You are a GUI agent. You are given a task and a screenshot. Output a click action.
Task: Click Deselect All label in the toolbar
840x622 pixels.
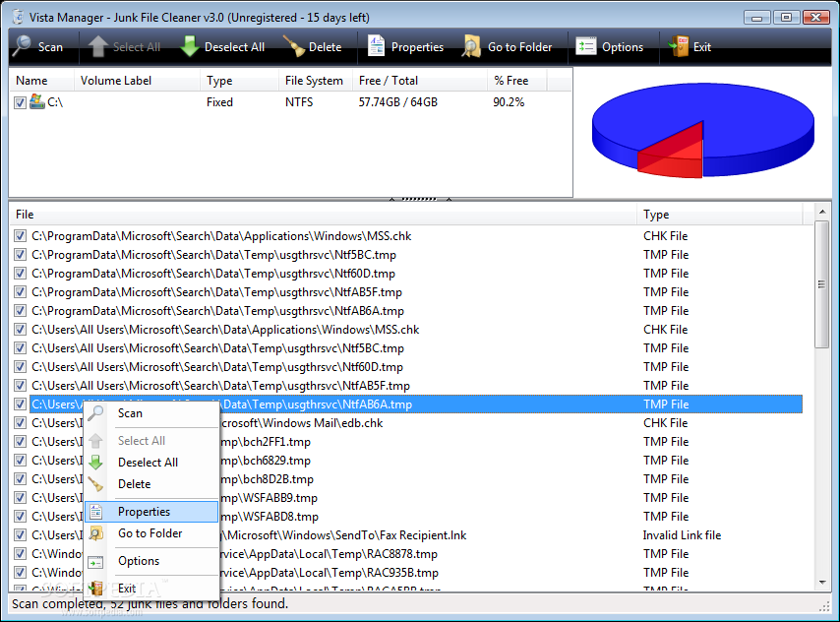coord(235,47)
